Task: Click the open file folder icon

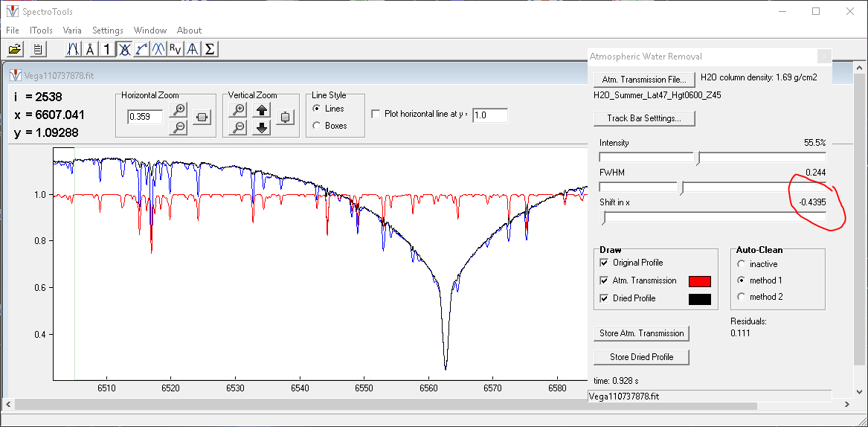Action: click(x=14, y=50)
